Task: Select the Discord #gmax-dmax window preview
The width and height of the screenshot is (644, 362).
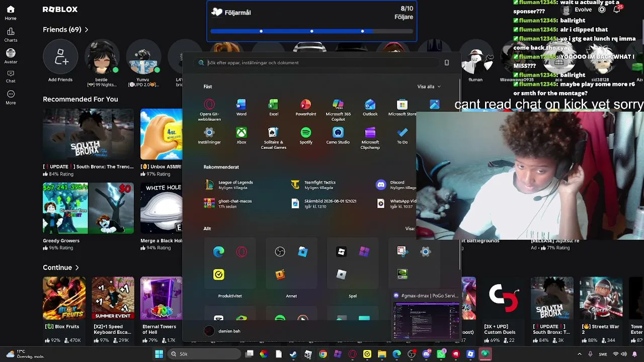Action: point(426,316)
